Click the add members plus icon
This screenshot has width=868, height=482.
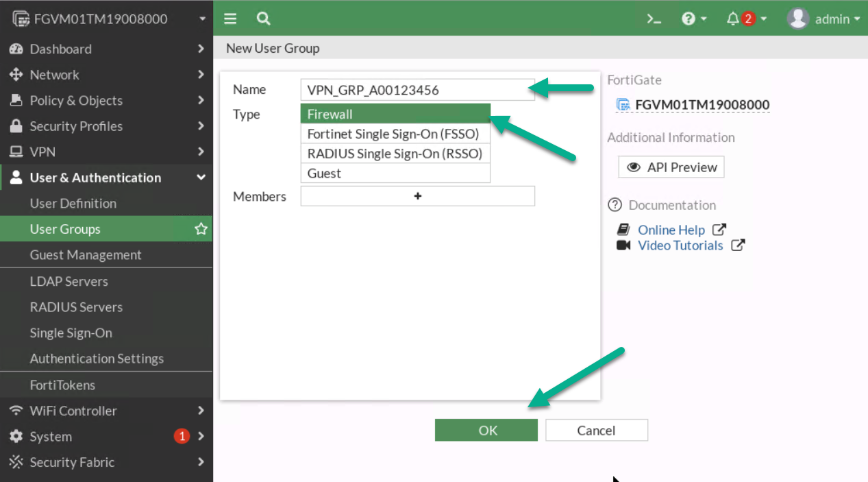click(418, 196)
